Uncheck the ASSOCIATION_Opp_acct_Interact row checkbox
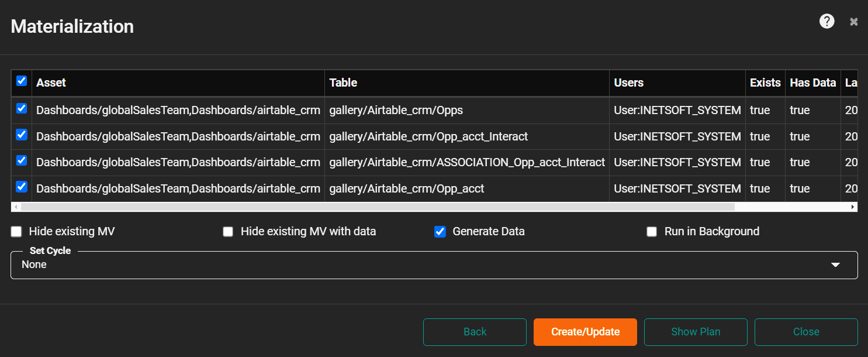 pyautogui.click(x=22, y=161)
